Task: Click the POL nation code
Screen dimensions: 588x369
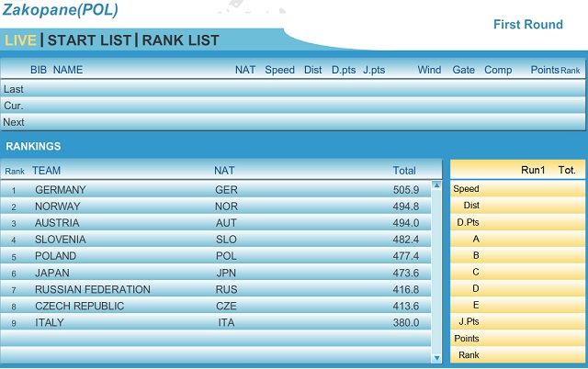Action: 226,256
